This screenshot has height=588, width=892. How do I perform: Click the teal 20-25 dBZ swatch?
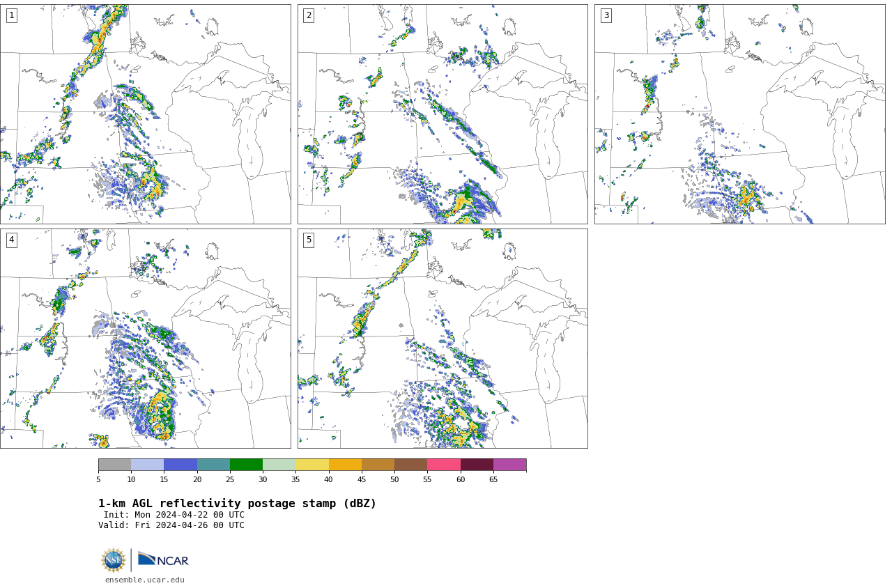(x=213, y=465)
